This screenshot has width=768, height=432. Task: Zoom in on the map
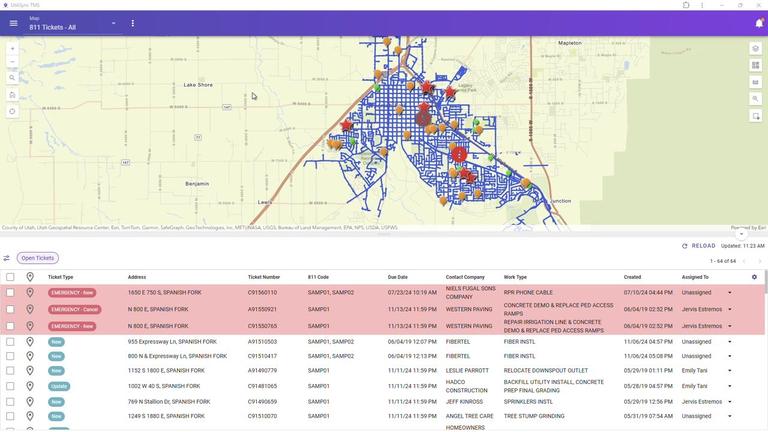pyautogui.click(x=12, y=48)
